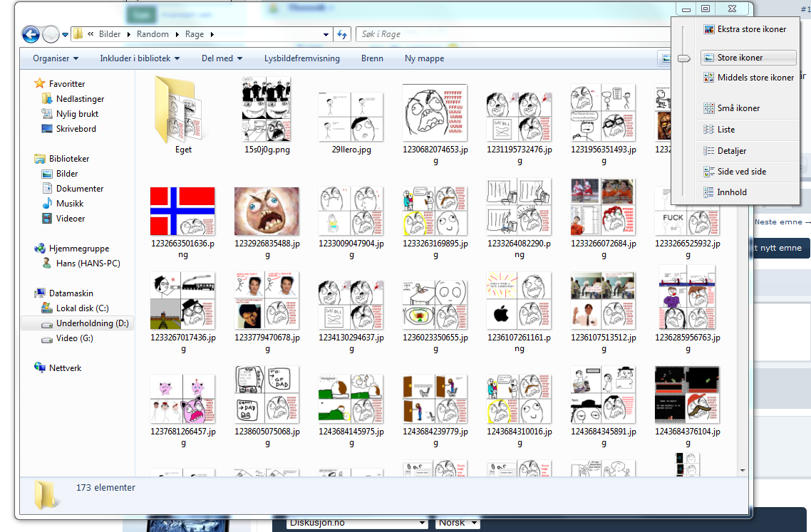Choose Middels store ikoner view

(x=748, y=78)
